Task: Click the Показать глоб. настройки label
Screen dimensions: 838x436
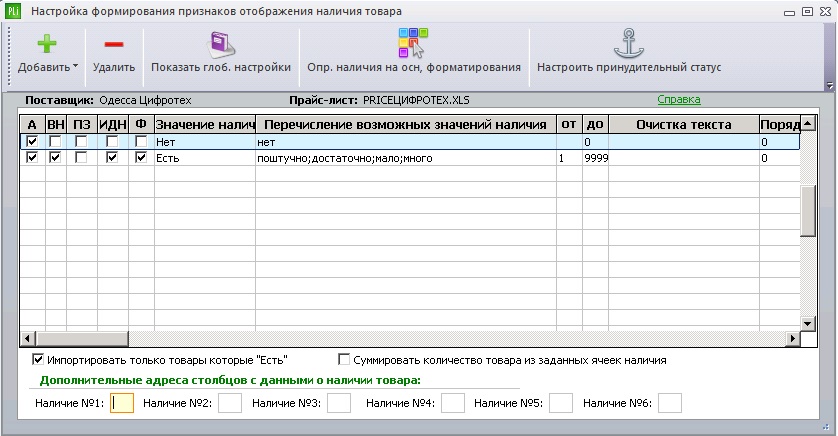Action: (x=221, y=67)
